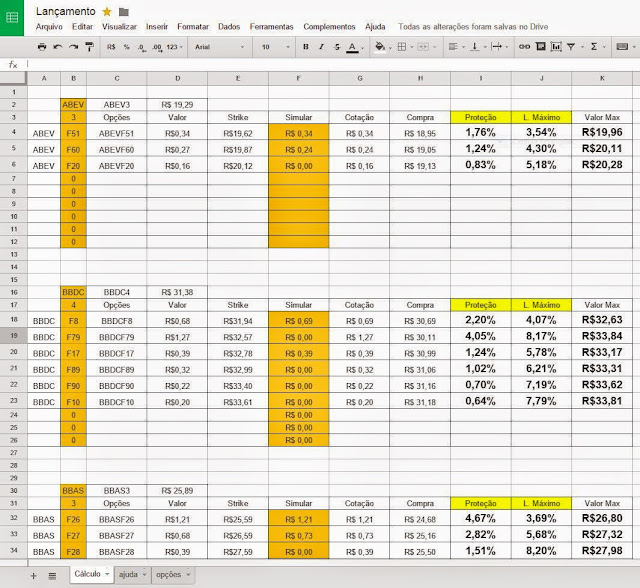Toggle italic formatting
This screenshot has height=588, width=640.
[x=321, y=47]
